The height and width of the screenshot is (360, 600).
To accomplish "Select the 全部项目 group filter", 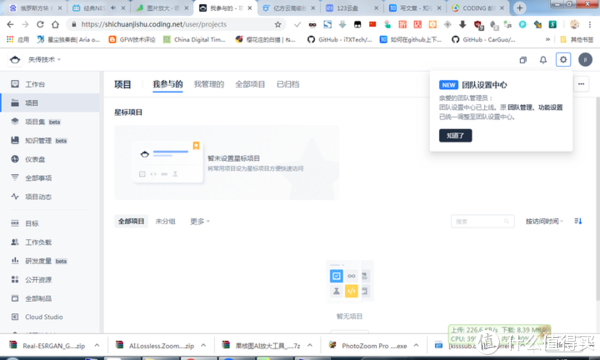I will [x=131, y=221].
